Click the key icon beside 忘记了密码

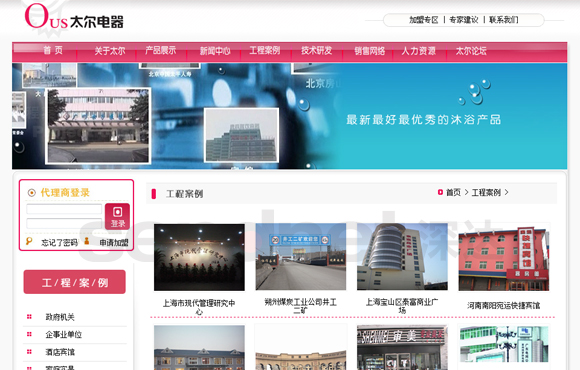tap(29, 241)
